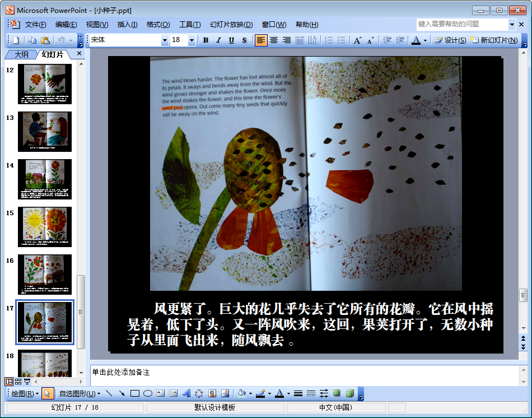Apply font color with A button
This screenshot has height=418, width=532.
click(x=416, y=40)
